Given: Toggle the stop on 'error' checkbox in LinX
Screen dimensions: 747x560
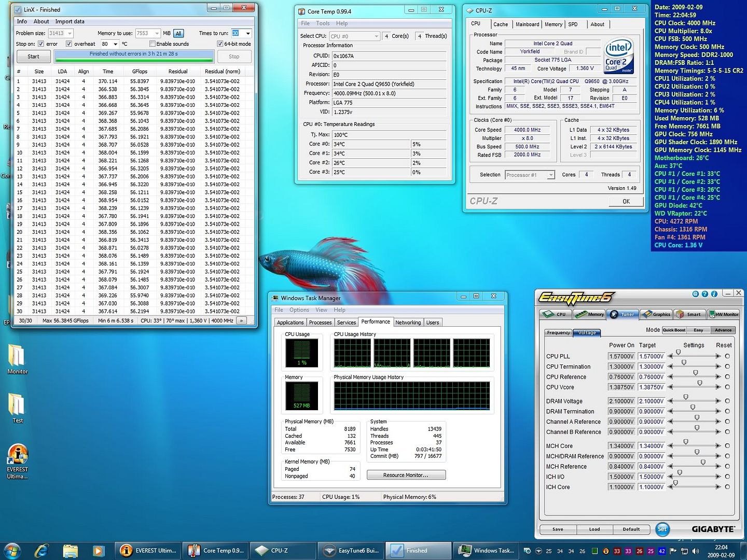Looking at the screenshot, I should pyautogui.click(x=41, y=44).
